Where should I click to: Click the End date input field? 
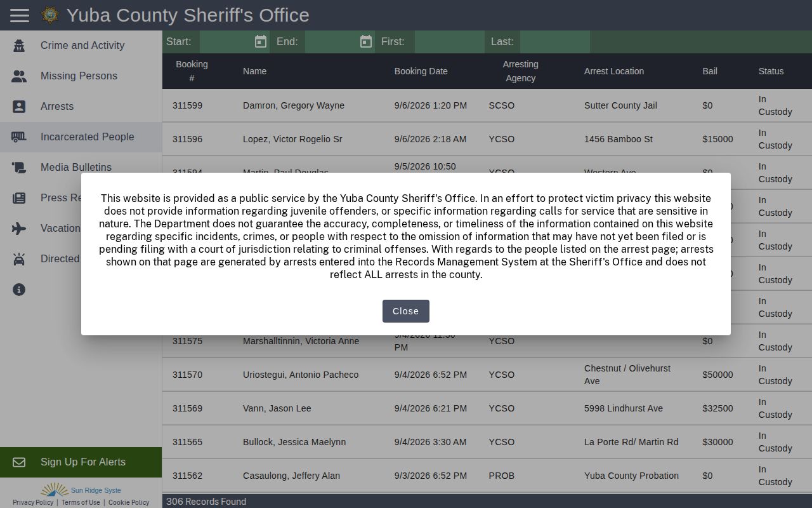(332, 42)
